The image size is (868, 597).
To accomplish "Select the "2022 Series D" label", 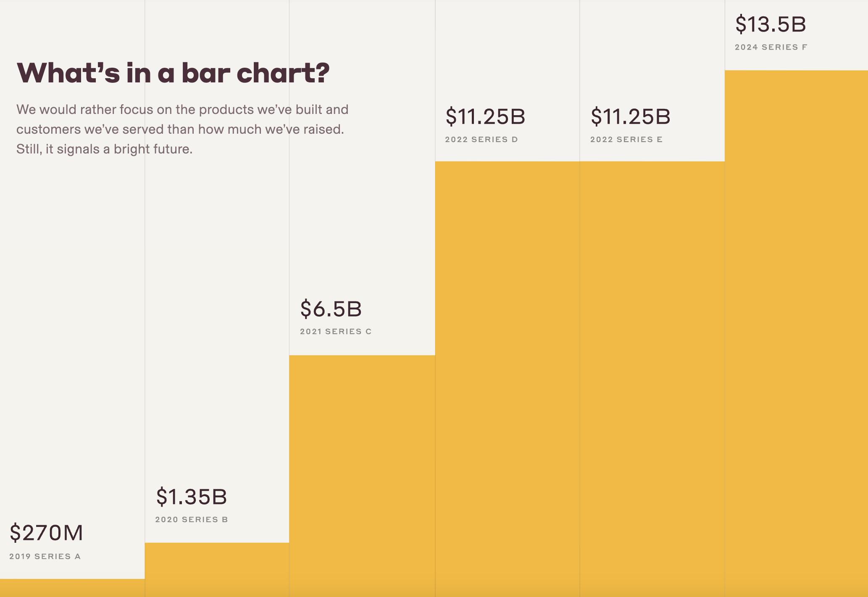I will pos(481,139).
